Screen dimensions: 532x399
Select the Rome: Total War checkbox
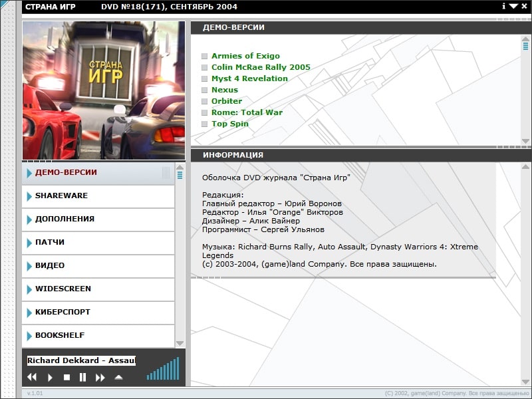pyautogui.click(x=204, y=112)
